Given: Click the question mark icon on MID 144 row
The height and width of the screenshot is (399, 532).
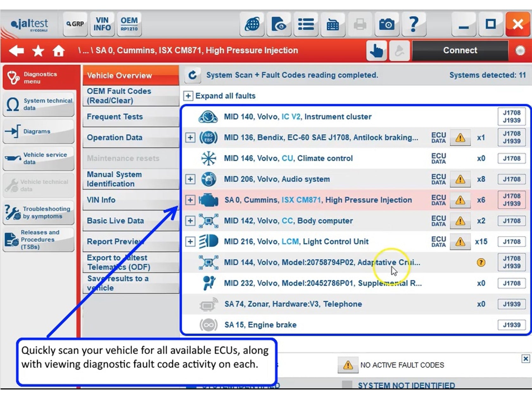Looking at the screenshot, I should (481, 263).
